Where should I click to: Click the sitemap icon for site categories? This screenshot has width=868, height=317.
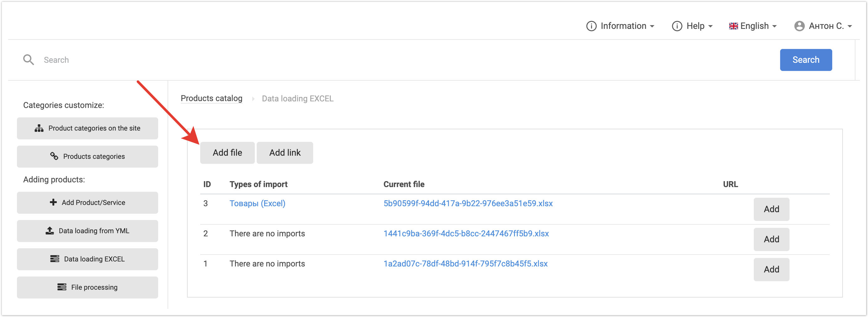[39, 128]
